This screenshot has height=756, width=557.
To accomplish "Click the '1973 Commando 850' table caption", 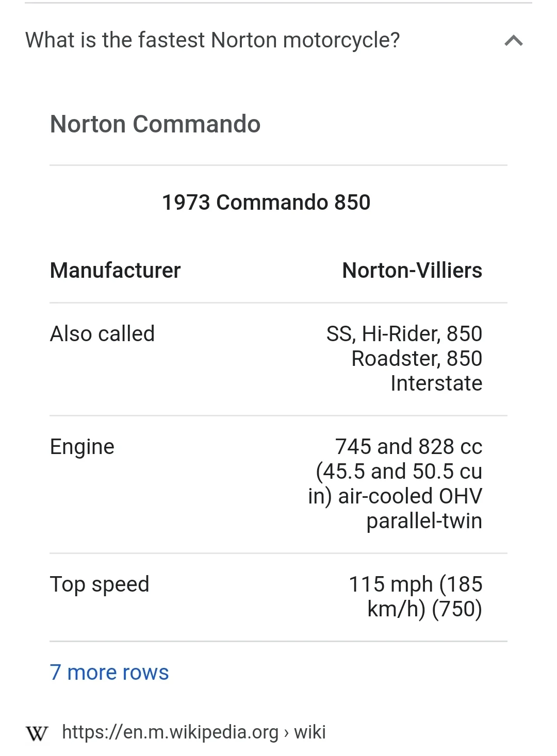I will 266,203.
